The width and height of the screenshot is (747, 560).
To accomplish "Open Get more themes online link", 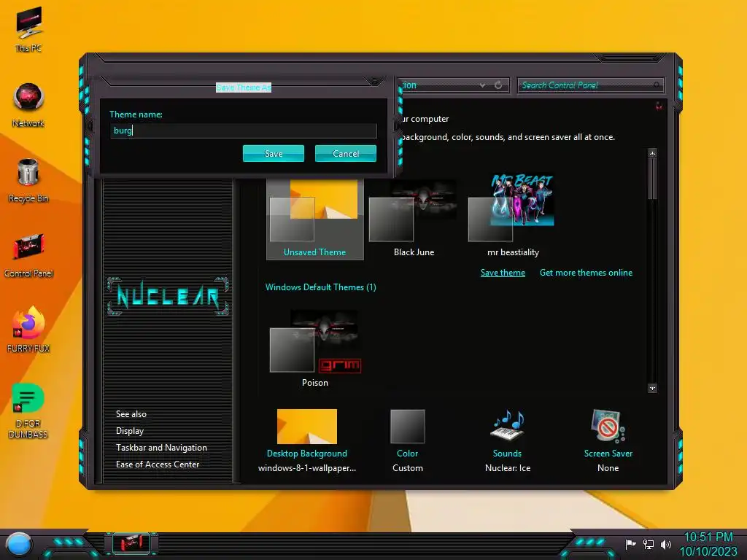I will tap(586, 273).
